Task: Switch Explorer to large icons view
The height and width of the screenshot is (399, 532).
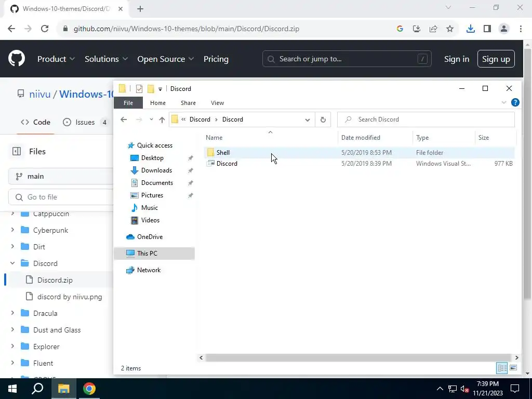Action: point(513,368)
